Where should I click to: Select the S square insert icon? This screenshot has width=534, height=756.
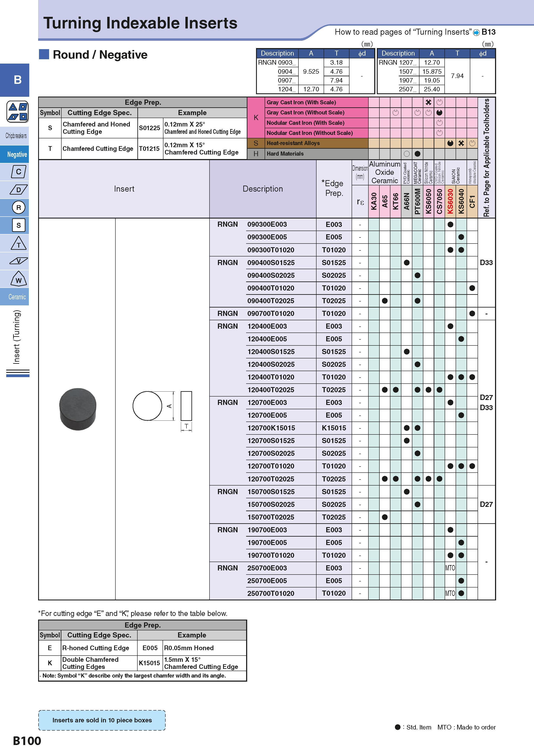(x=19, y=225)
